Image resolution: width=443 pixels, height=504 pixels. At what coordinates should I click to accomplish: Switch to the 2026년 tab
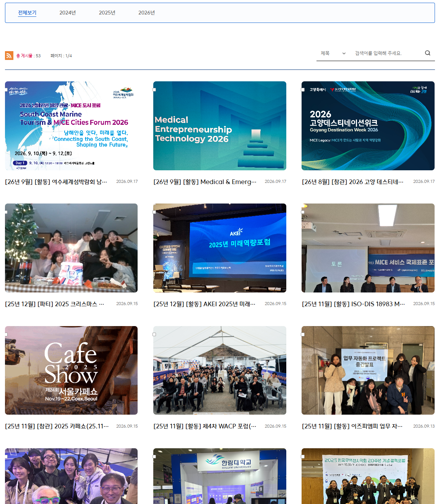[146, 13]
